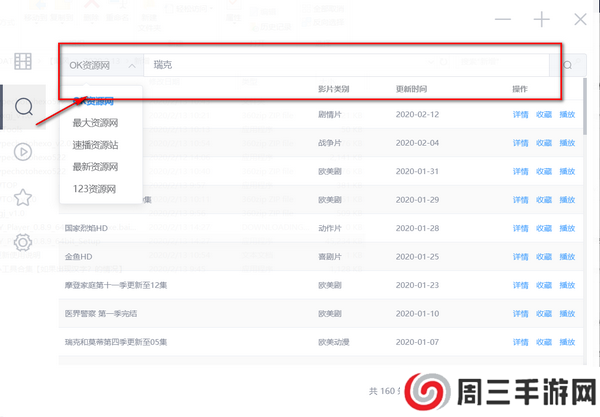Open 详情 for 国家烈焰HD
Viewport: 600px width, 417px height.
point(520,228)
